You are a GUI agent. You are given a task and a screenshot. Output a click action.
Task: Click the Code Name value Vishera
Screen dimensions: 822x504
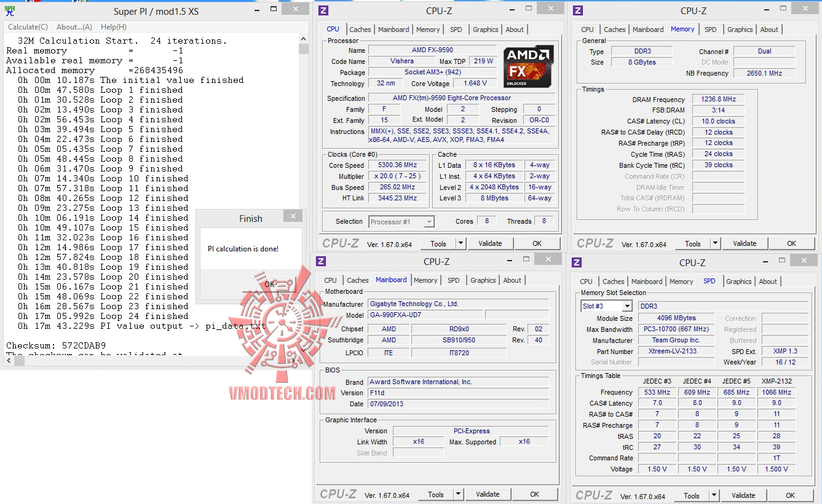402,61
